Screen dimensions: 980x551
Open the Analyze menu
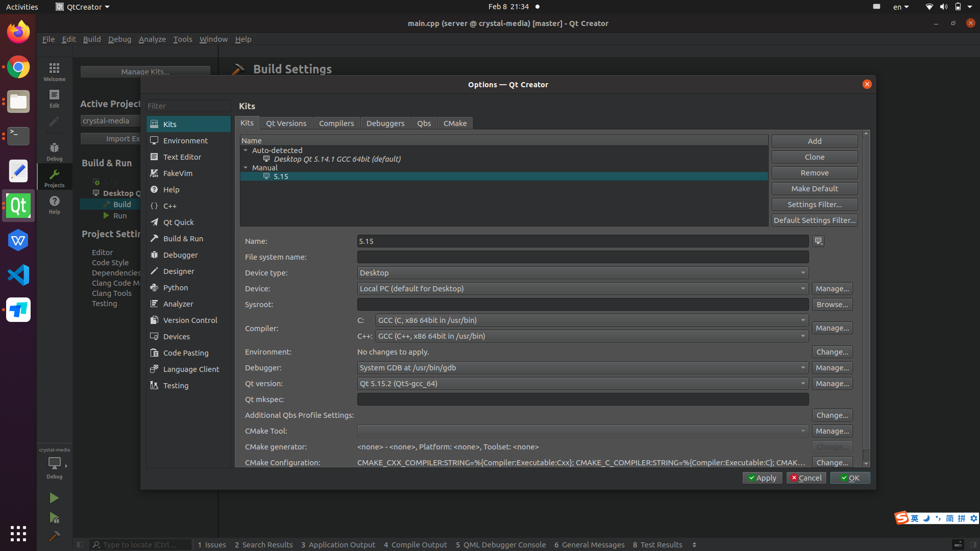coord(152,39)
